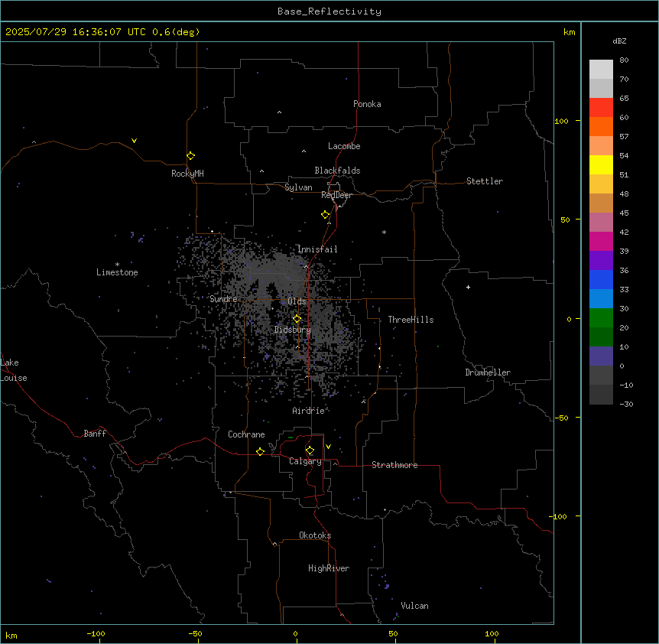659x644 pixels.
Task: Pick the indigo 0–10 dBZ legend color
Action: click(x=601, y=356)
